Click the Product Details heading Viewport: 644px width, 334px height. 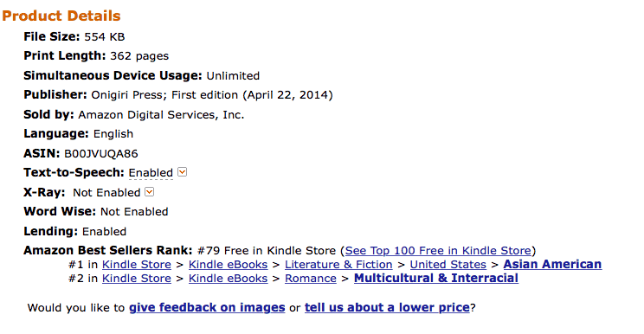pos(61,16)
